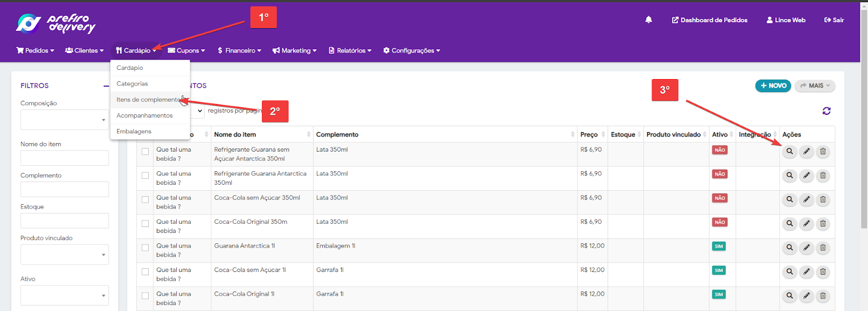This screenshot has width=868, height=311.
Task: Tick checkbox for Refrigerante Guaraná Antarctica 350ml
Action: click(145, 176)
